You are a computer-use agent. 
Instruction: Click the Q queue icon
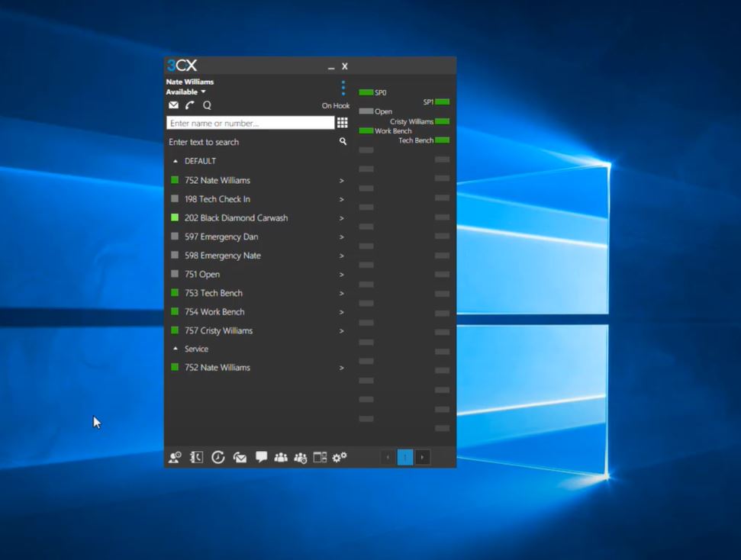click(x=207, y=105)
